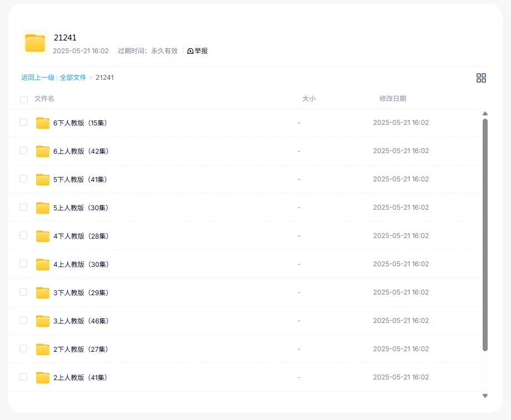
Task: Sort by 修改日期 column header
Action: coord(393,99)
